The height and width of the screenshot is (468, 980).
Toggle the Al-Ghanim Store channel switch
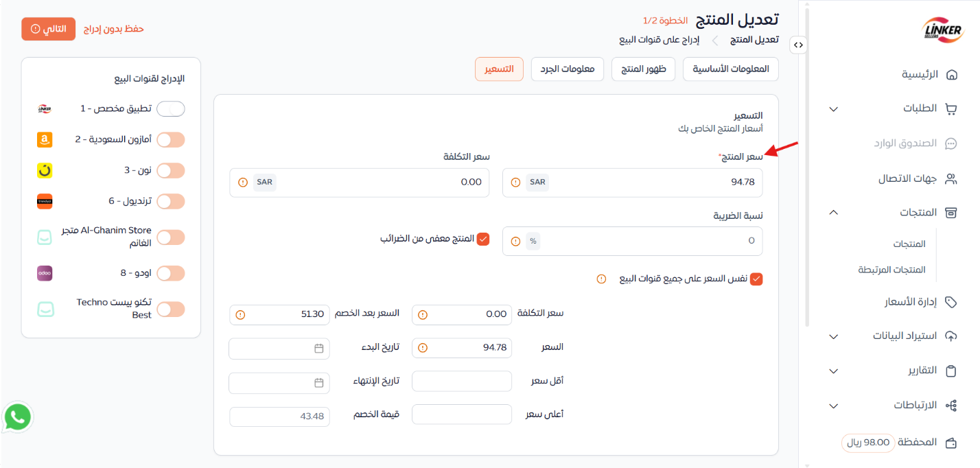(171, 237)
